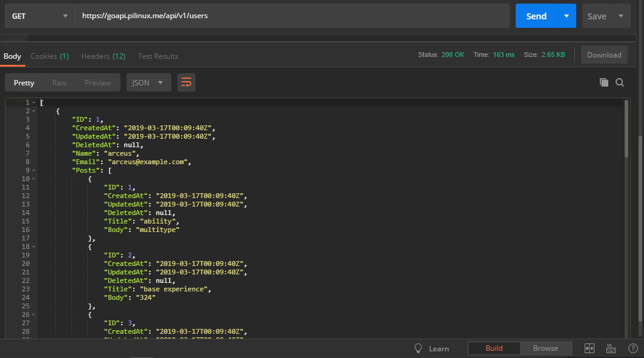Select the Pretty view mode

click(24, 82)
